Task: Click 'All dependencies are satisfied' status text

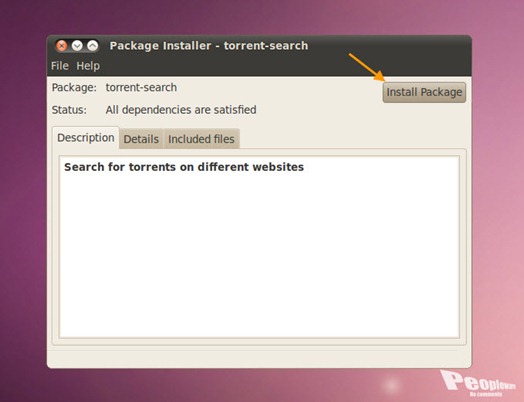Action: pyautogui.click(x=181, y=110)
